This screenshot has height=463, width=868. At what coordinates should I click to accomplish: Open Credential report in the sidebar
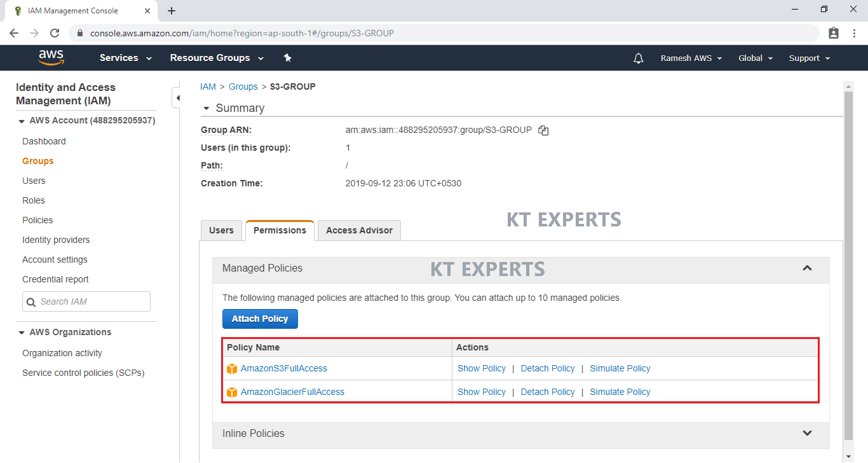[55, 279]
